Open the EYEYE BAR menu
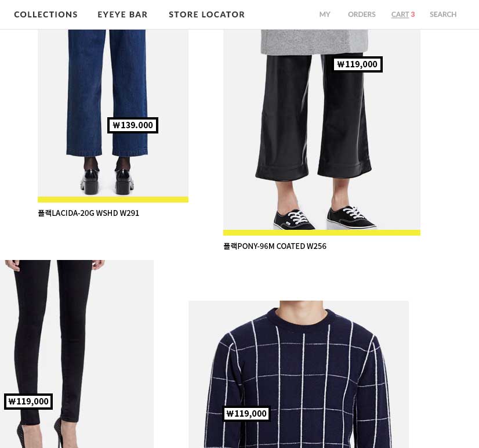 (x=122, y=15)
